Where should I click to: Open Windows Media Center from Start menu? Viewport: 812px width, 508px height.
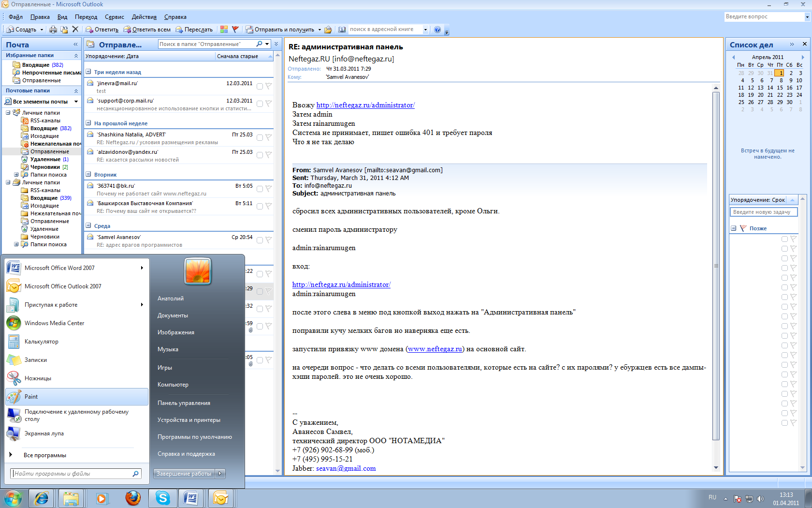(x=77, y=323)
